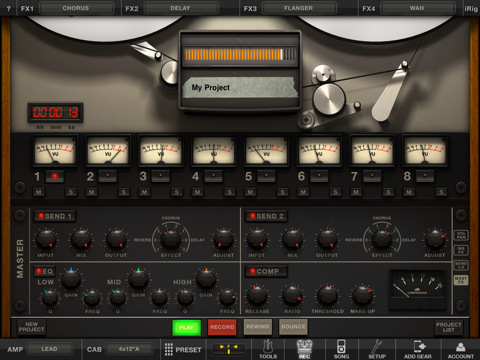This screenshot has height=360, width=480.
Task: Open the Preset grid icon
Action: 169,349
